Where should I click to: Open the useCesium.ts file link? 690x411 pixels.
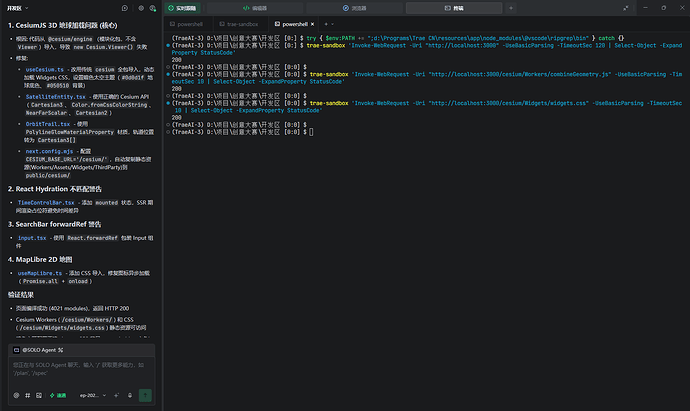click(44, 69)
